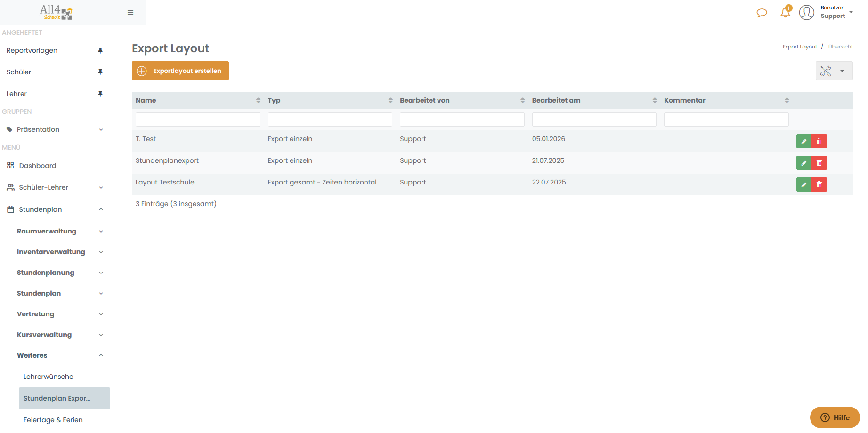868x433 pixels.
Task: Expand Stundenplanung submenu
Action: coord(60,273)
